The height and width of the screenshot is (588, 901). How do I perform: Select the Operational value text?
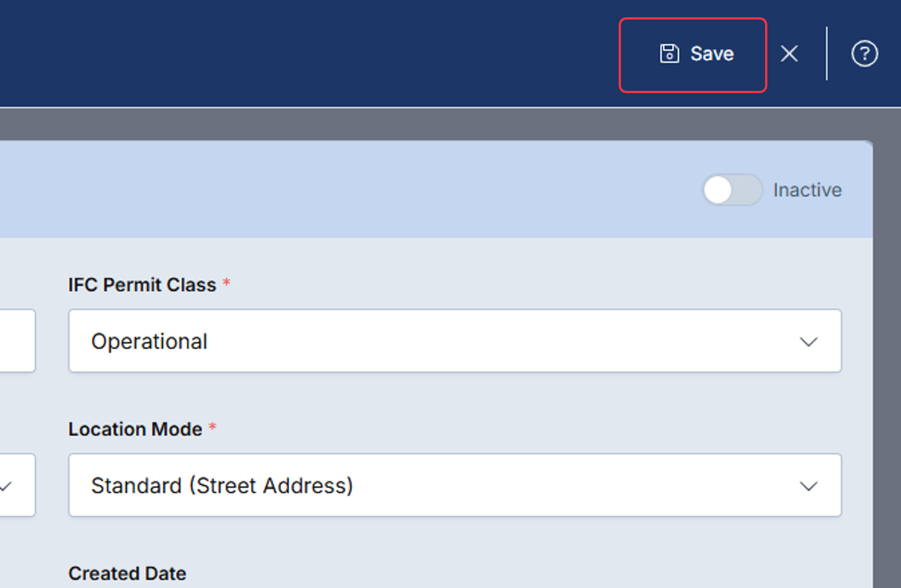(149, 342)
